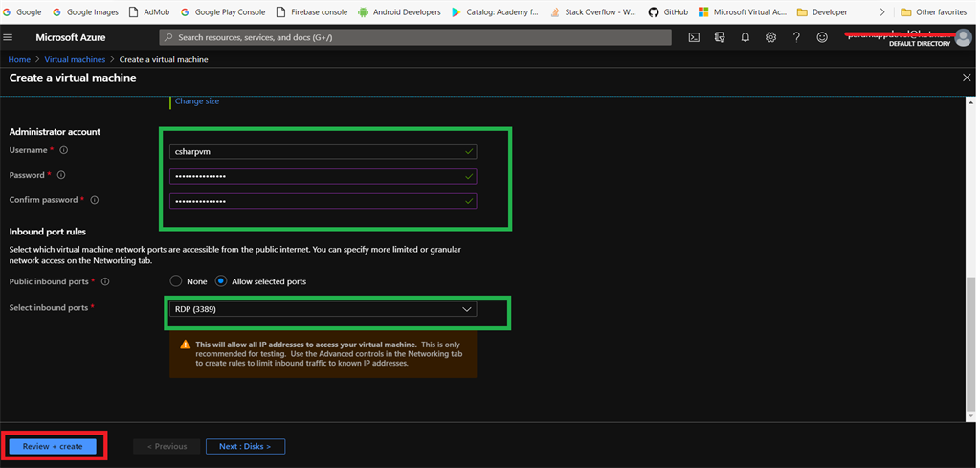
Task: Open the Android Developers bookmark
Action: [x=399, y=11]
